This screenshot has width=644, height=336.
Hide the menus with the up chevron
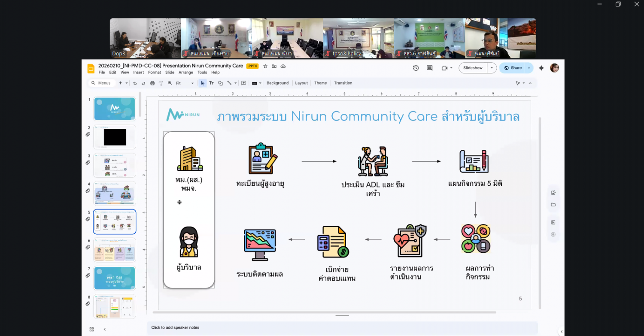530,83
